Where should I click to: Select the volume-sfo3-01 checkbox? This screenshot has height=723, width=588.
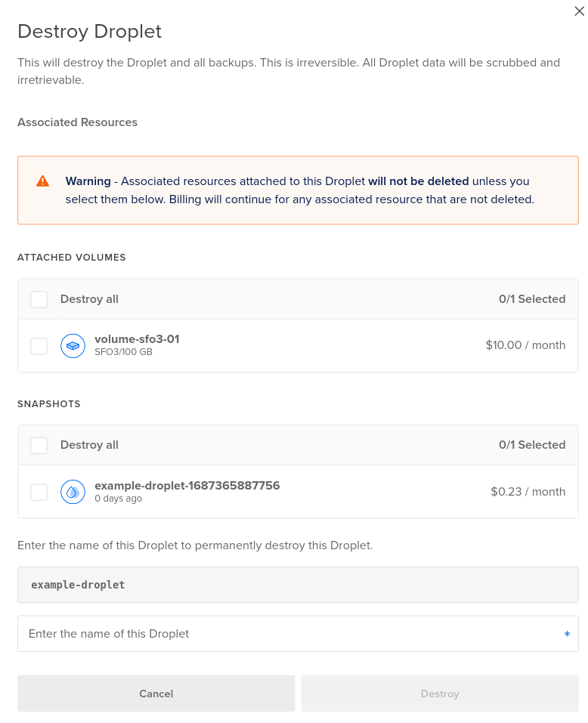(39, 346)
